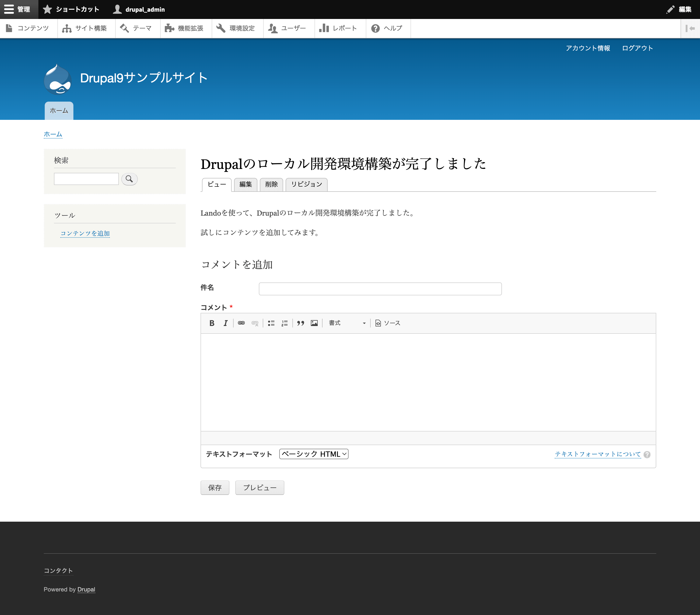700x615 pixels.
Task: Click the insert link icon
Action: (x=241, y=323)
